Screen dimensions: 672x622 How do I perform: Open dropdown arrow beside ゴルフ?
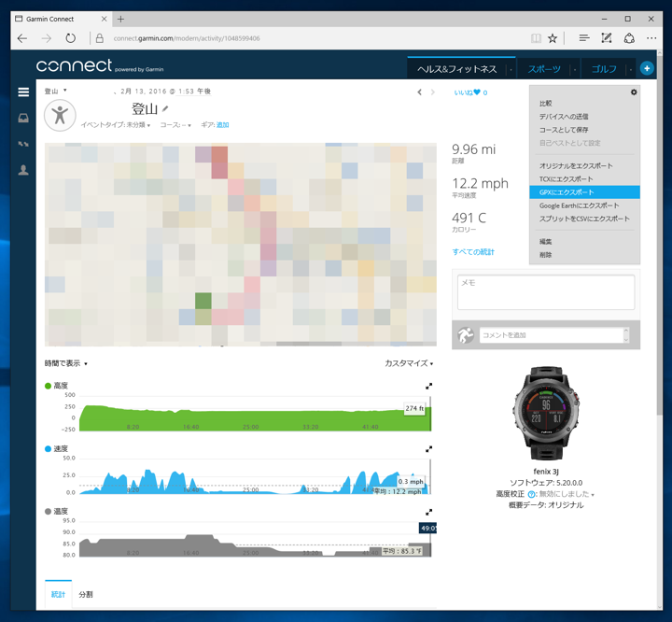631,69
